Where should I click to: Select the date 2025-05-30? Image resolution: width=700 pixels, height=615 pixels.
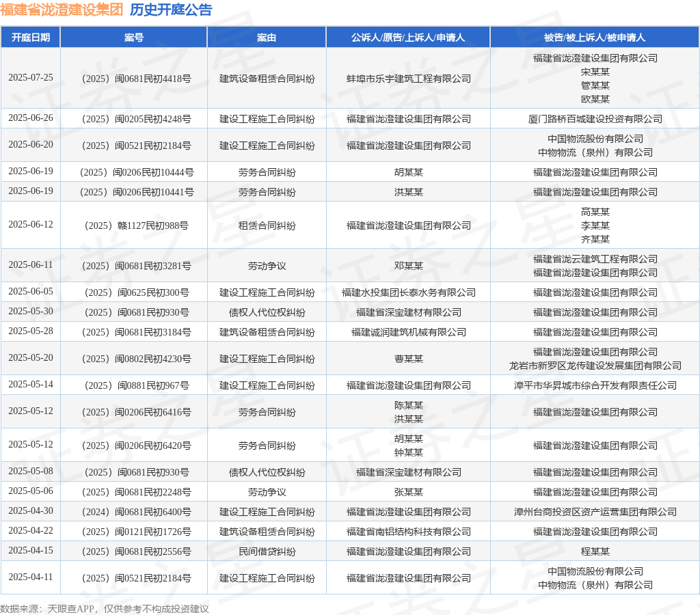click(x=30, y=311)
